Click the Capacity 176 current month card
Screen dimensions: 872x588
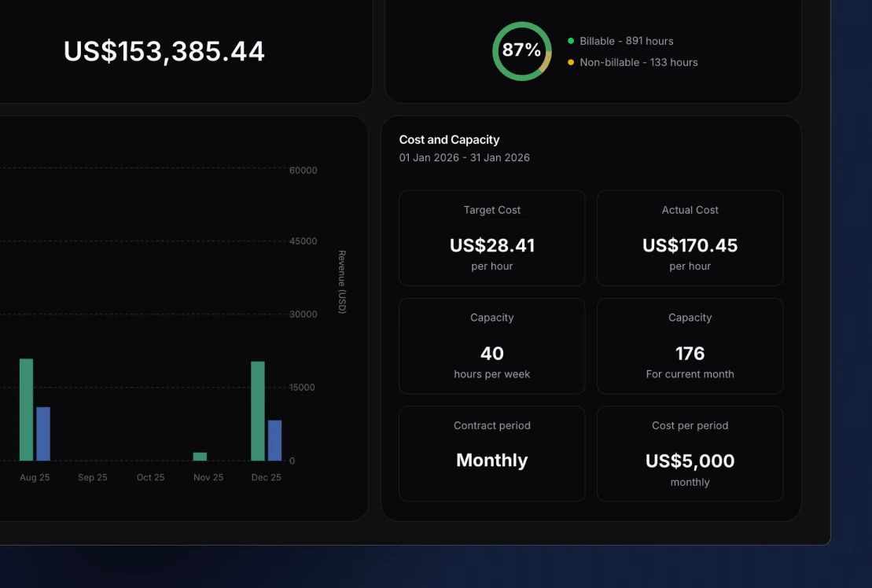pos(690,346)
